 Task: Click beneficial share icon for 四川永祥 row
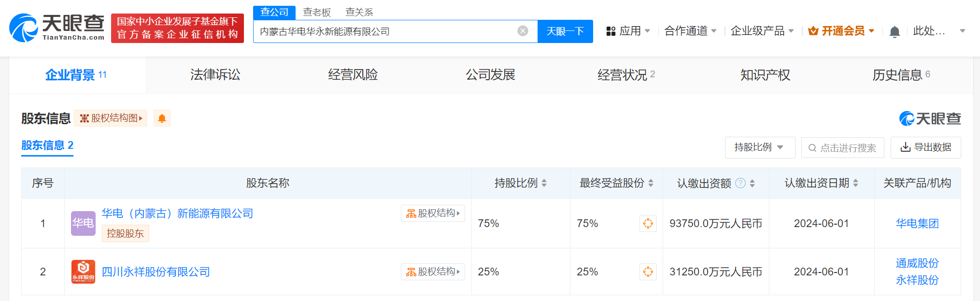pyautogui.click(x=648, y=272)
